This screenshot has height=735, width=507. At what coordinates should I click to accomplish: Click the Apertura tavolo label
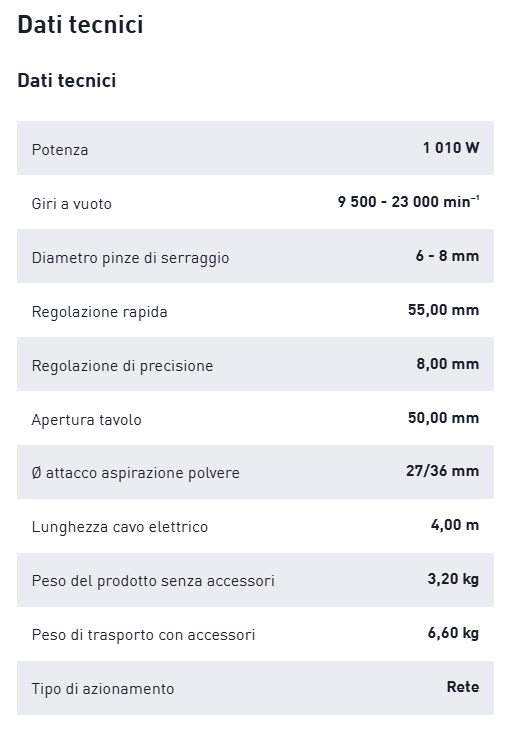[x=86, y=420]
